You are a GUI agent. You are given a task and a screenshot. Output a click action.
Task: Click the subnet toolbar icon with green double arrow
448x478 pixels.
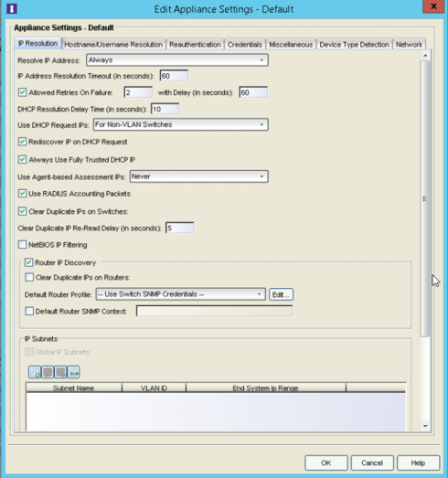[73, 372]
